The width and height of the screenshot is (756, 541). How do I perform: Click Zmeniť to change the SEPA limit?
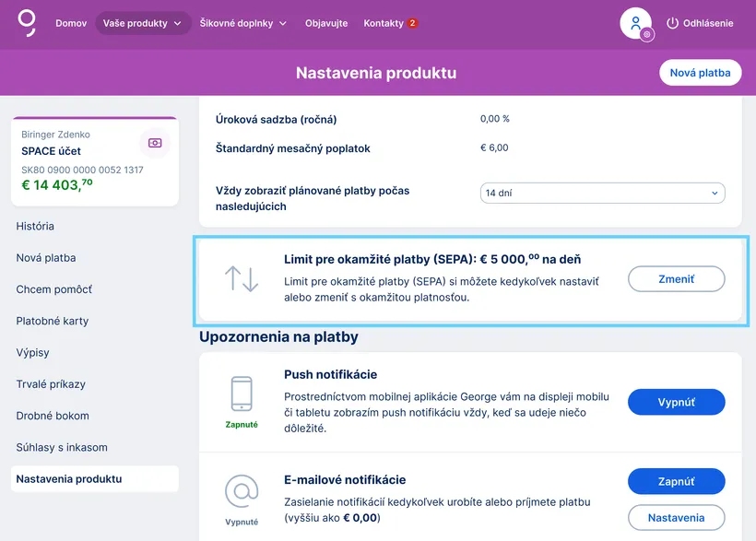pyautogui.click(x=676, y=278)
